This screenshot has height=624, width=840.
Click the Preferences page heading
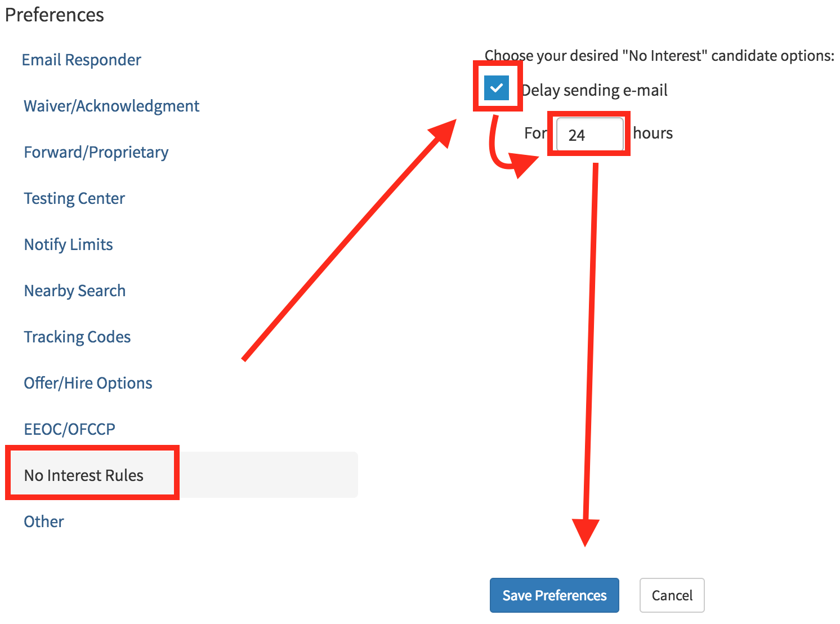(55, 15)
